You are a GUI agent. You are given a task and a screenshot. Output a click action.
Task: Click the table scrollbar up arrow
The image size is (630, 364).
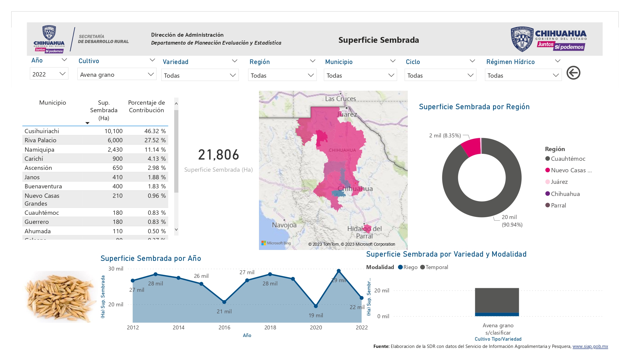pyautogui.click(x=176, y=104)
